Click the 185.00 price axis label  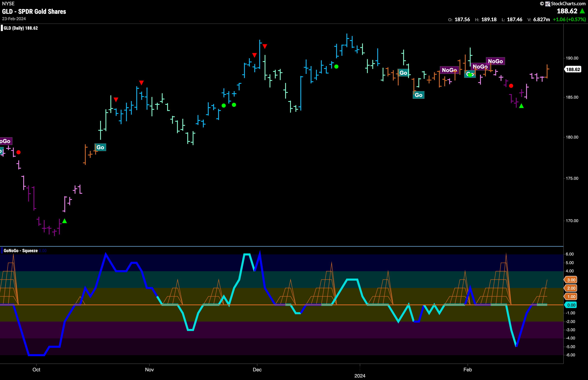point(572,97)
